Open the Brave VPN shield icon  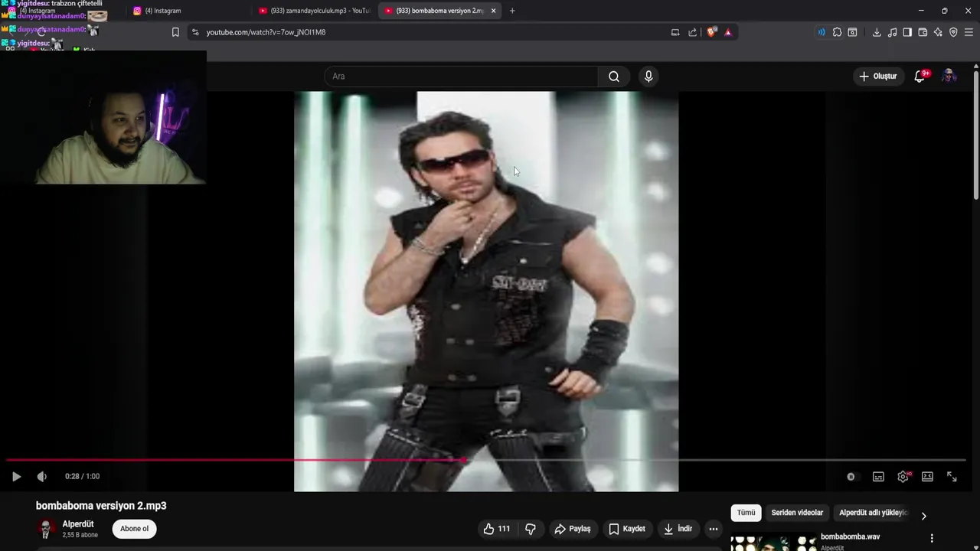pos(953,32)
